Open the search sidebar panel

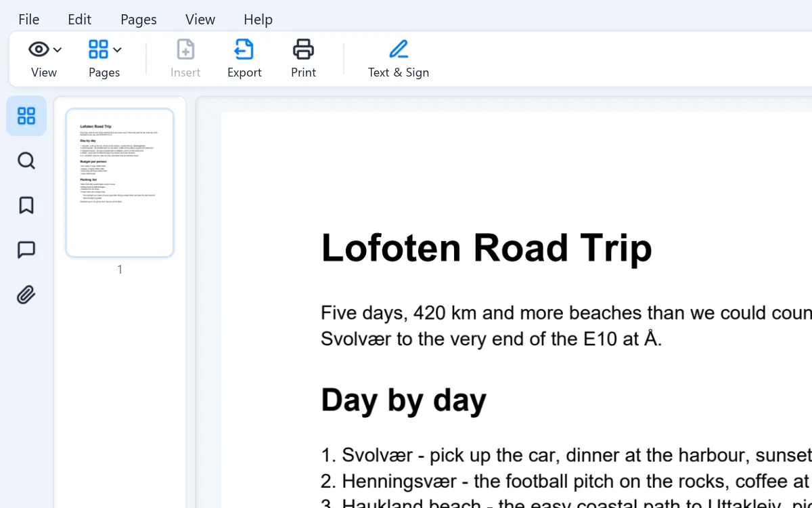26,161
